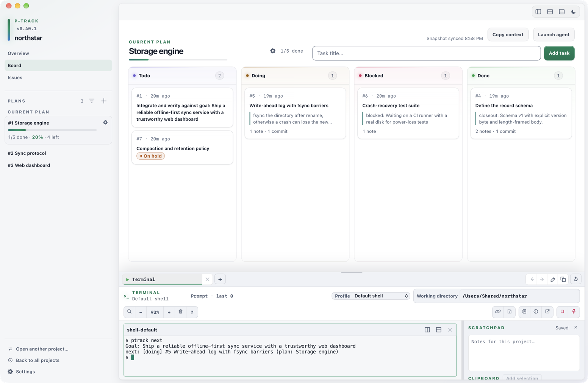The width and height of the screenshot is (588, 383).
Task: Restart terminal with the circular arrow icon
Action: point(575,279)
